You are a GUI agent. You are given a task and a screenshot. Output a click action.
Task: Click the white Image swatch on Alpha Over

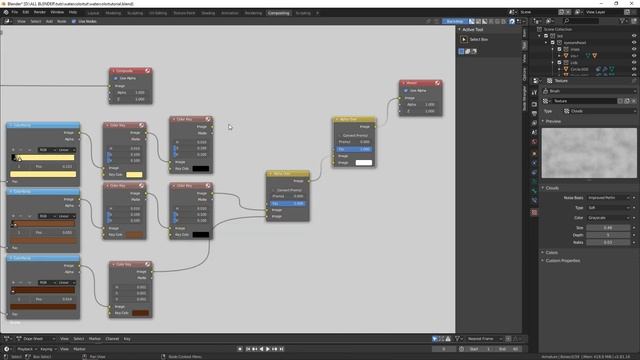[x=364, y=162]
